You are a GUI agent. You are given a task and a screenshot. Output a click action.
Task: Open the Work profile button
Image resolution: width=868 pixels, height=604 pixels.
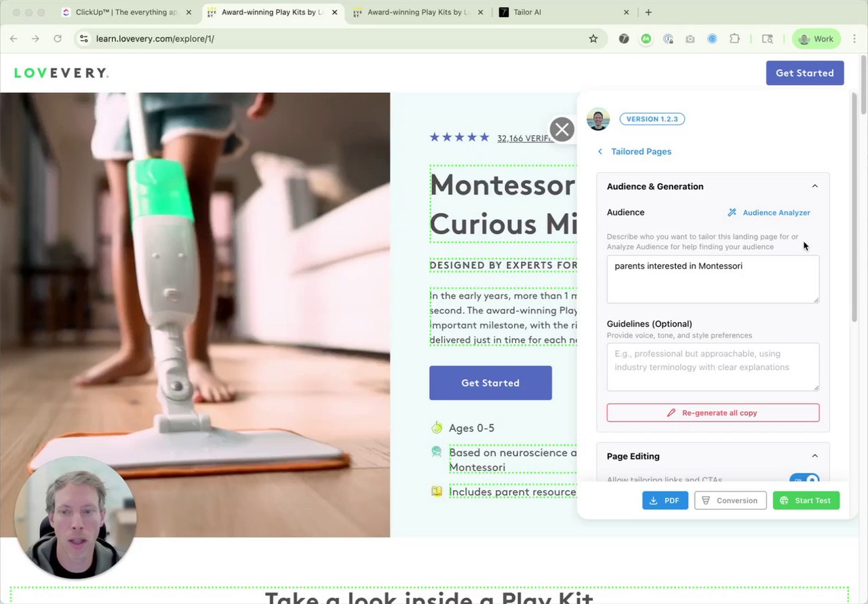click(816, 39)
